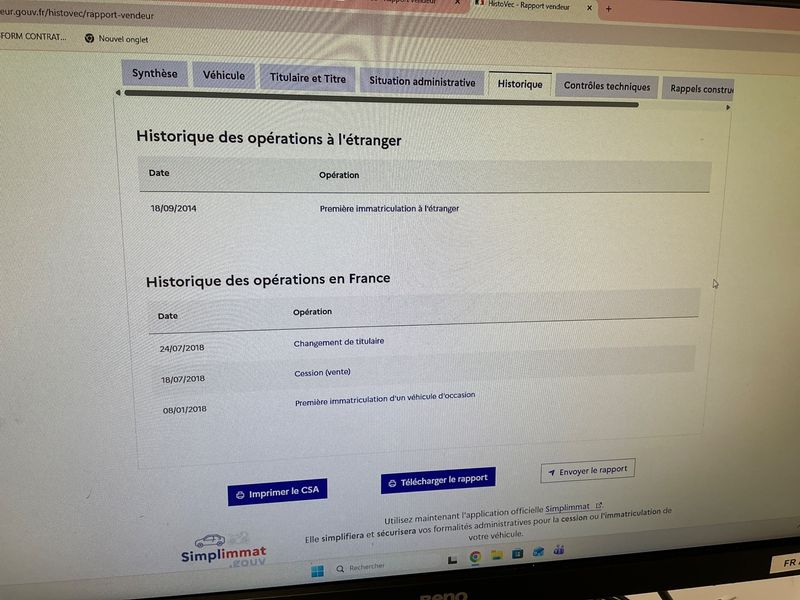Click the Opération column header of the France table

pyautogui.click(x=312, y=312)
